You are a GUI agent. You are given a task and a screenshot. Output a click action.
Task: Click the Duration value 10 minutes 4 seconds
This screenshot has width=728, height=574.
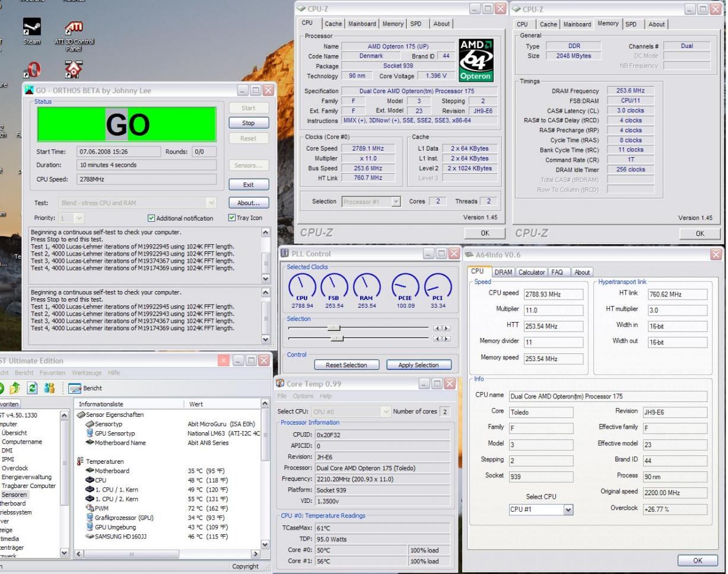coord(147,165)
